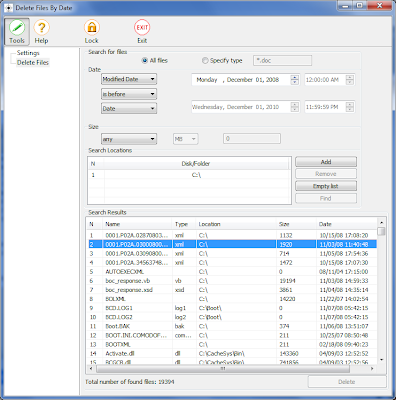Viewport: 396px width, 400px height.
Task: Select row 3 file 0001.P02A.03090800
Action: [233, 254]
